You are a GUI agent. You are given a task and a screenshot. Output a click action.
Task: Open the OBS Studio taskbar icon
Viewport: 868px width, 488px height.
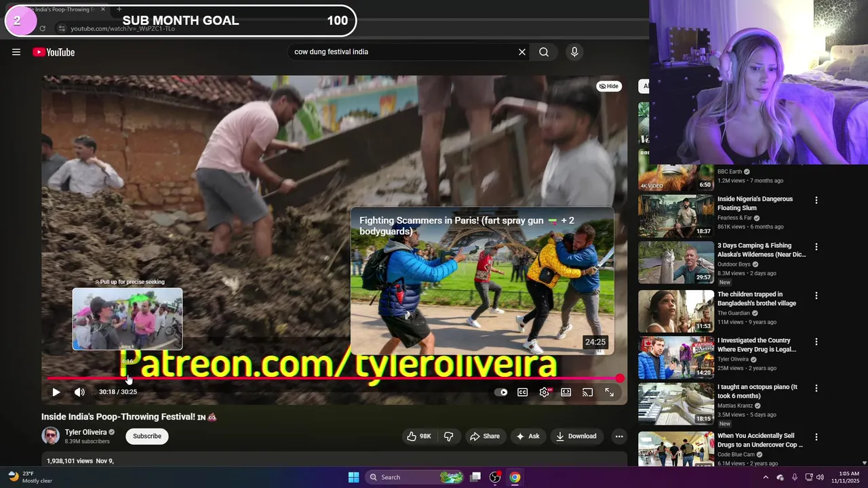(x=495, y=477)
